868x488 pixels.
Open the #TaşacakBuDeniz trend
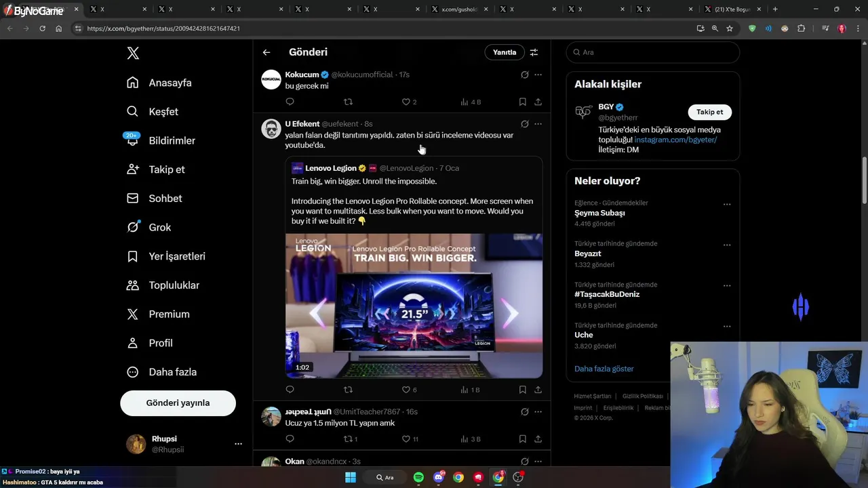[x=607, y=294]
